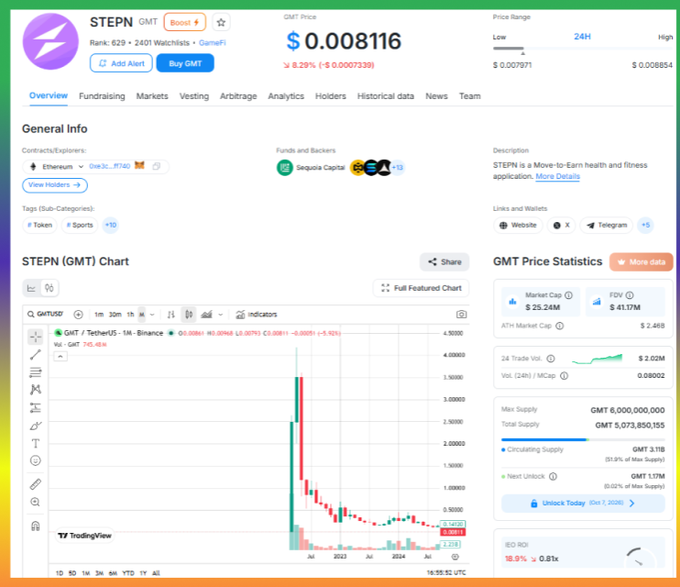
Task: Search symbol GMTUSD field
Action: pos(46,314)
